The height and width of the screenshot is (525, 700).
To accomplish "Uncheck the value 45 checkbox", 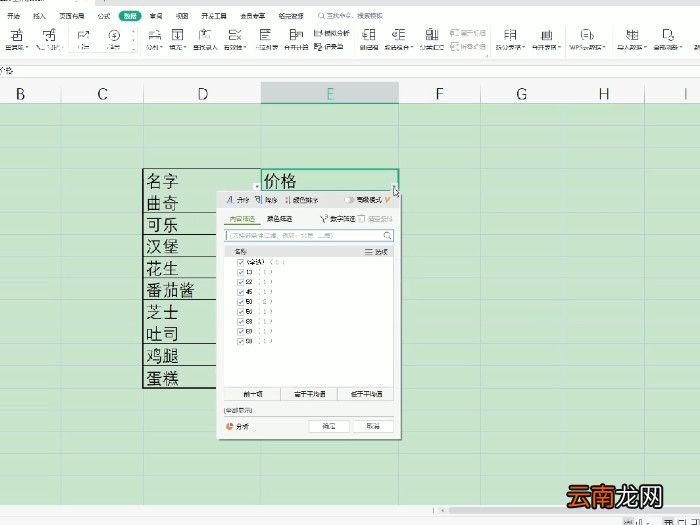I will point(241,292).
